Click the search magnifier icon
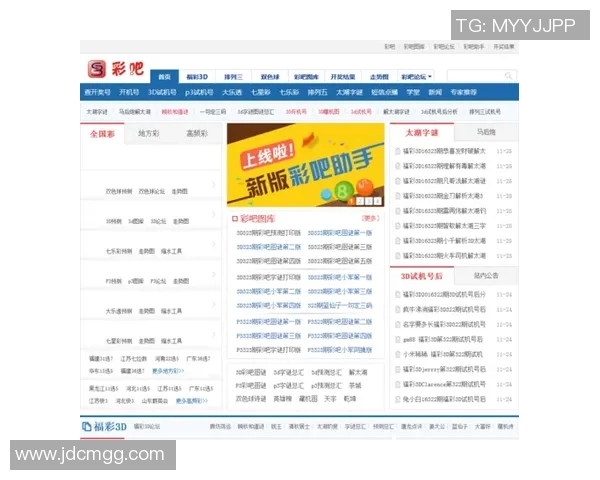The image size is (600, 480). (x=508, y=76)
